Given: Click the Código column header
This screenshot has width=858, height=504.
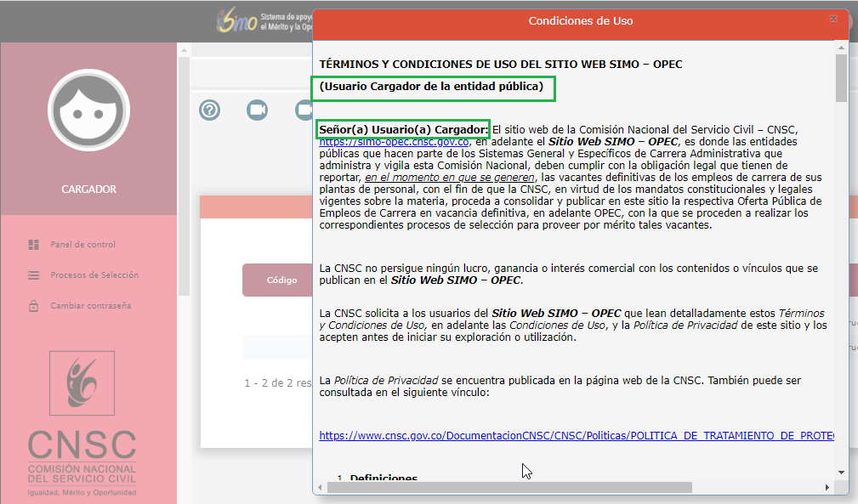Looking at the screenshot, I should pyautogui.click(x=280, y=280).
